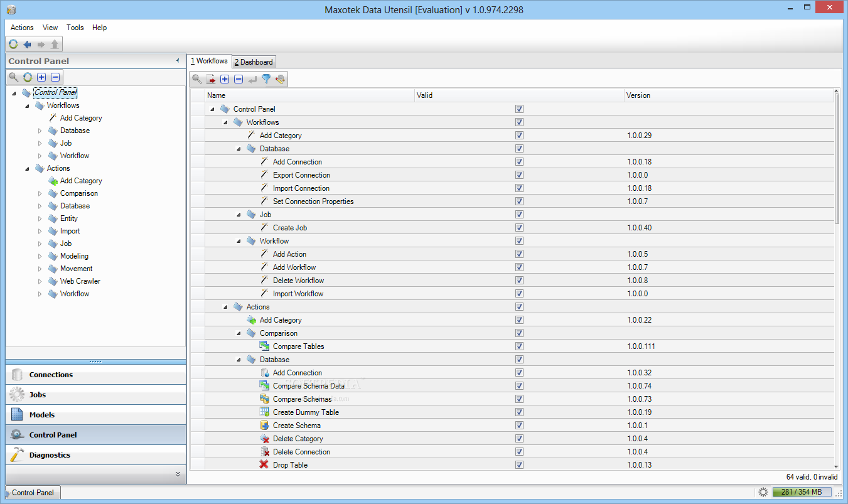Collapse the Job group in the grid

click(239, 215)
